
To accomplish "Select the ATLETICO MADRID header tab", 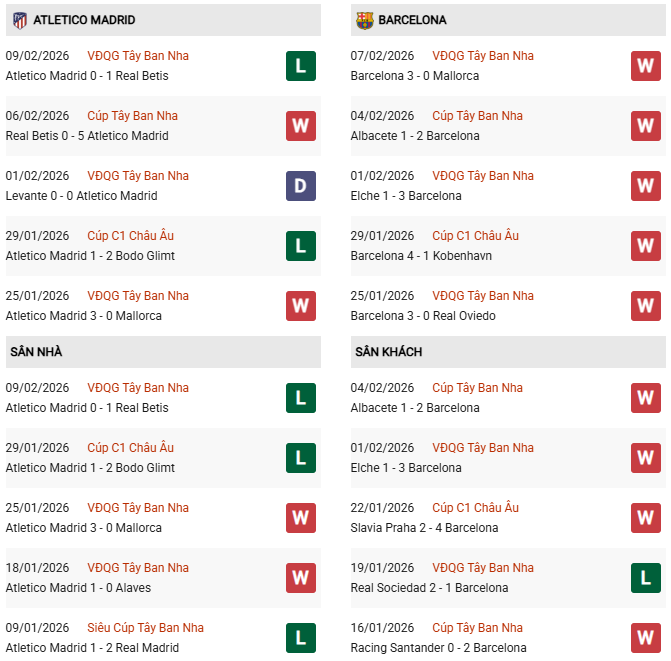I will (x=84, y=20).
